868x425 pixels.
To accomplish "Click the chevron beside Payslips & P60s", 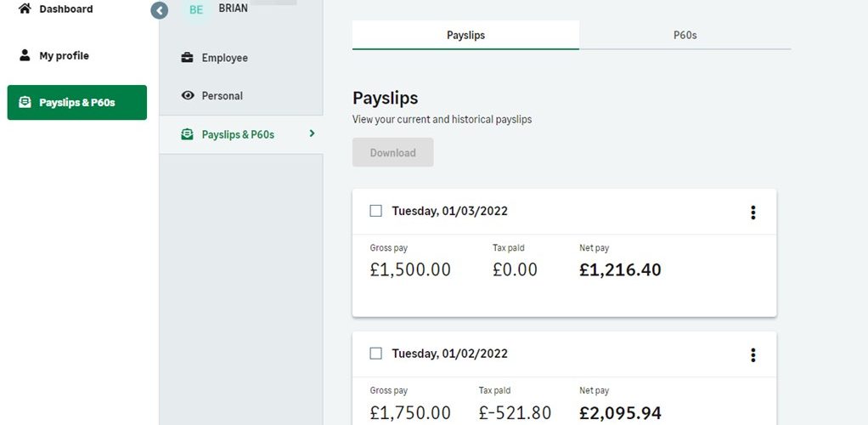I will point(313,133).
